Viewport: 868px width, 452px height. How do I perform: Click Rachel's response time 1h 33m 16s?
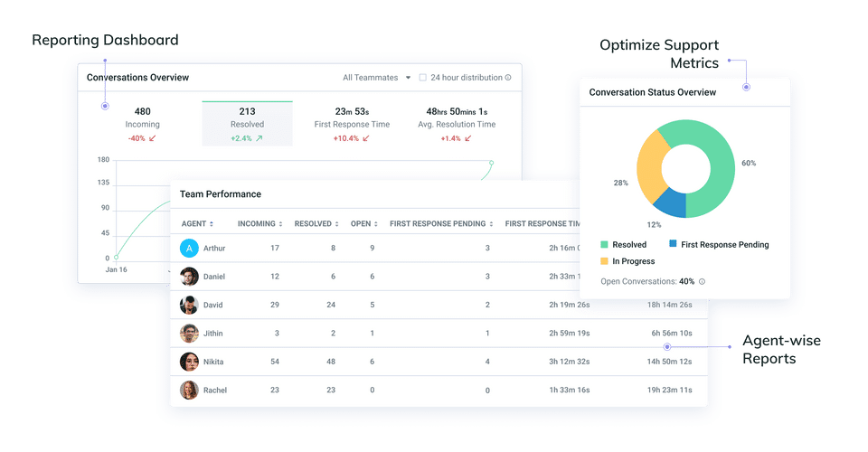point(569,390)
